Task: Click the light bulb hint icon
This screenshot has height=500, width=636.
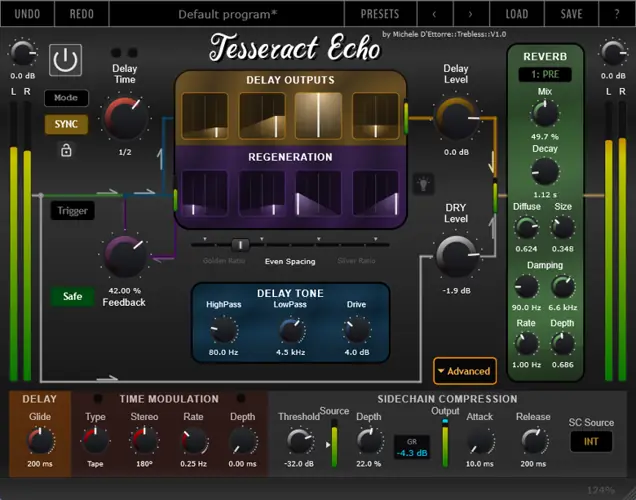Action: [423, 184]
